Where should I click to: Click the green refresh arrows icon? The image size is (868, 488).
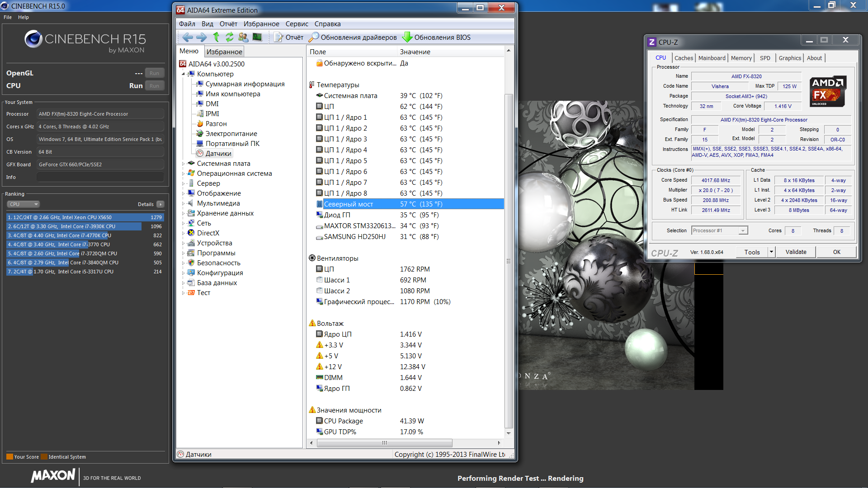(230, 38)
